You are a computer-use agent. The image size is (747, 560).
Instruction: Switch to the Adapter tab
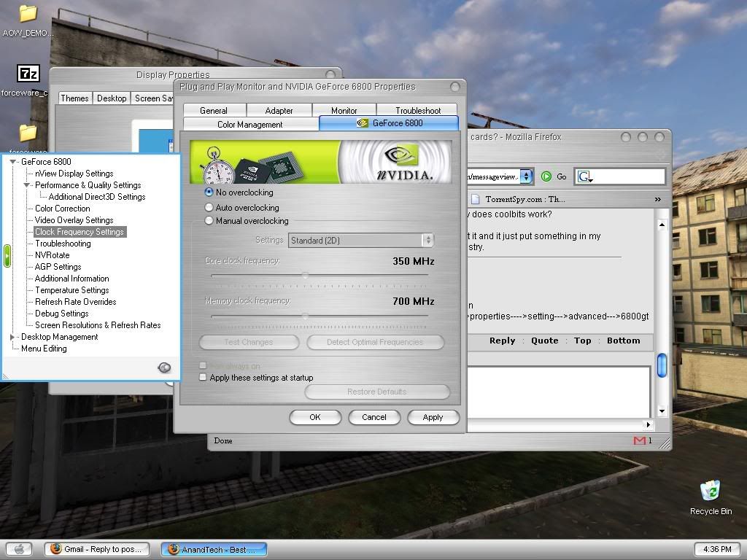[x=279, y=111]
